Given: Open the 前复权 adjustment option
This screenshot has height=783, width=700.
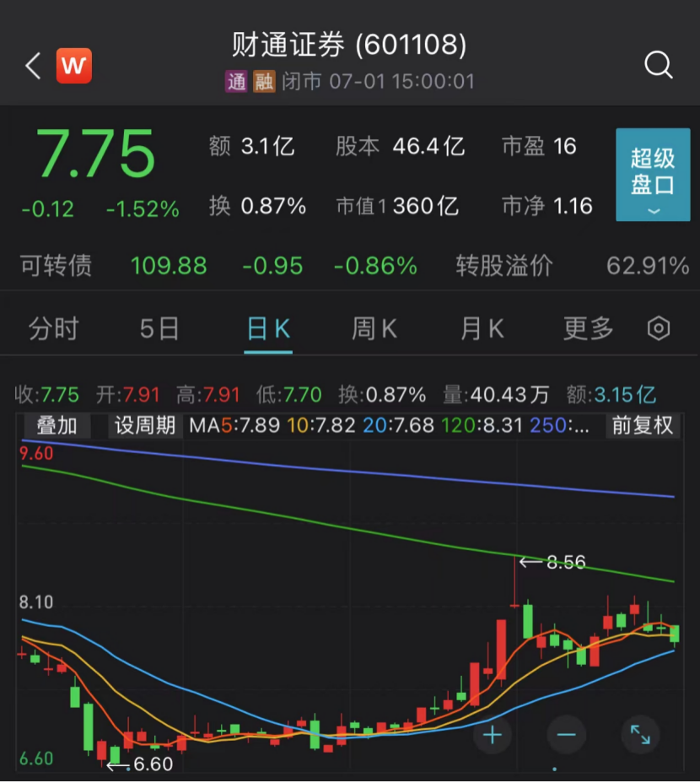Looking at the screenshot, I should (643, 426).
